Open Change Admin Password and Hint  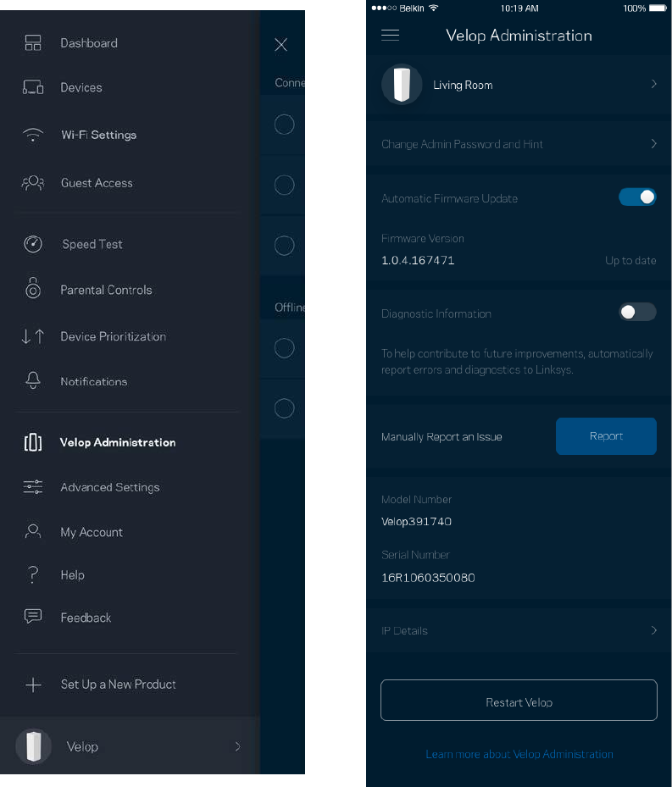point(519,144)
